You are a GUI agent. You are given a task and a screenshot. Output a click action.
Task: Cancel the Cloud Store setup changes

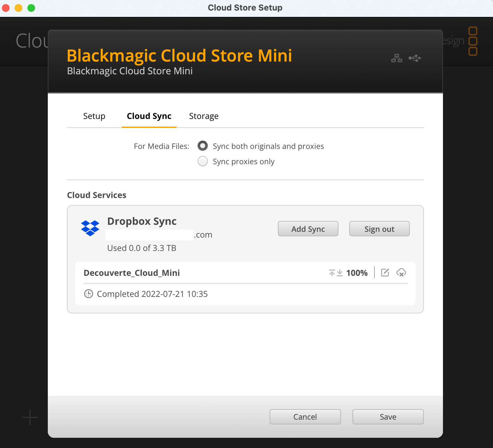click(x=305, y=417)
